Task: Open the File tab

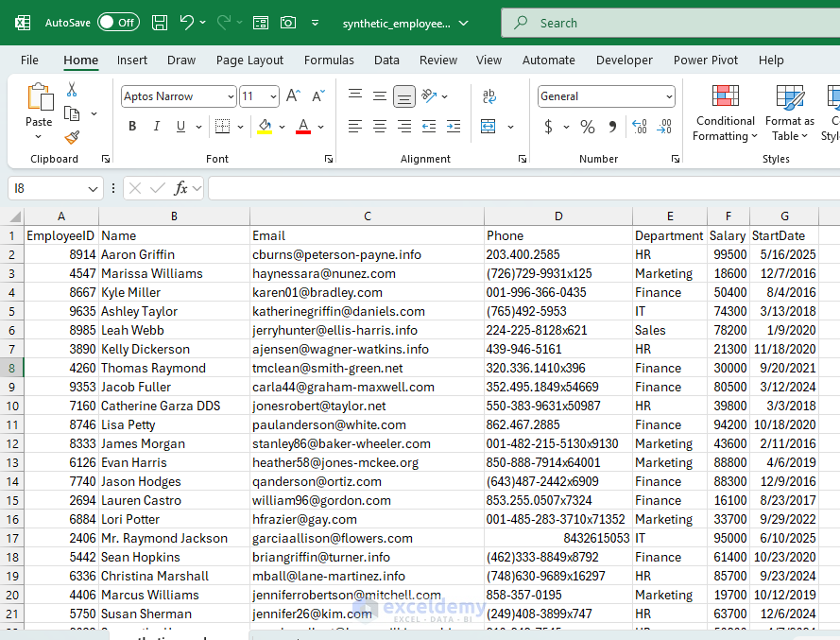Action: [29, 61]
